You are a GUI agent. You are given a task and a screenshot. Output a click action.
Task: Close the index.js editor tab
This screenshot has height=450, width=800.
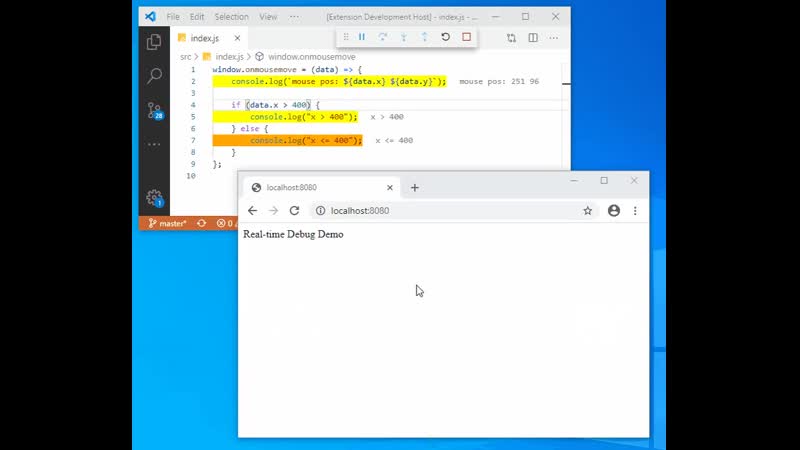(x=237, y=38)
